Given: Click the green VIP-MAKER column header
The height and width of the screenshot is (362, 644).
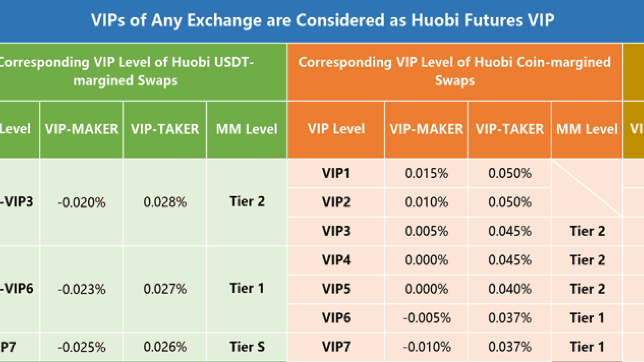Looking at the screenshot, I should click(x=82, y=130).
